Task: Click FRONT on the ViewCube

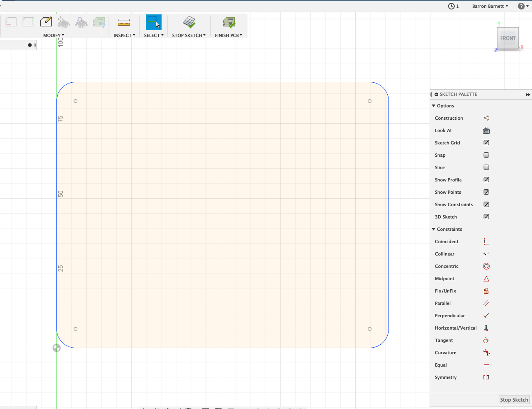Action: tap(508, 38)
